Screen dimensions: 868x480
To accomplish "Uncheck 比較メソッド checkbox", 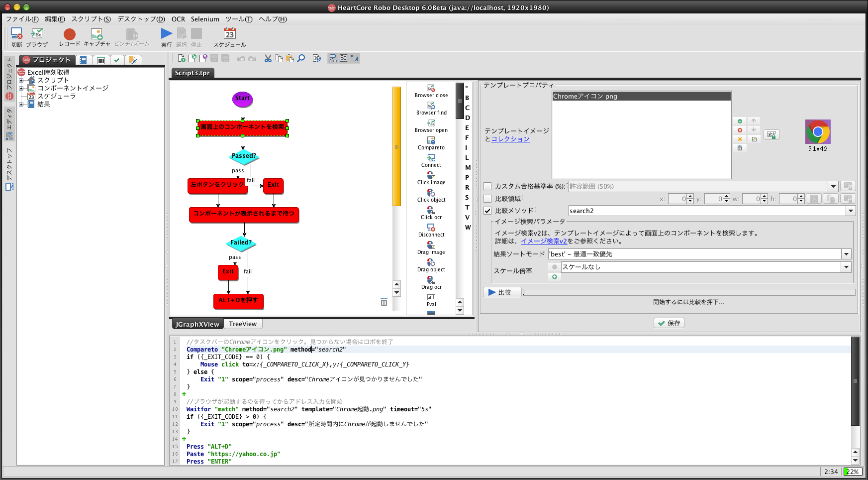I will 488,211.
